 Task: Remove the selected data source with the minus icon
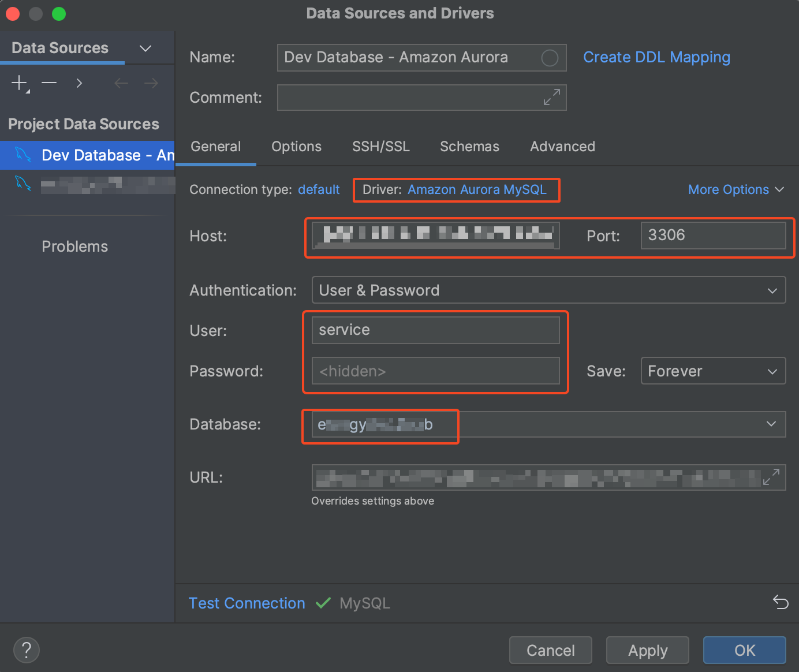pyautogui.click(x=49, y=83)
